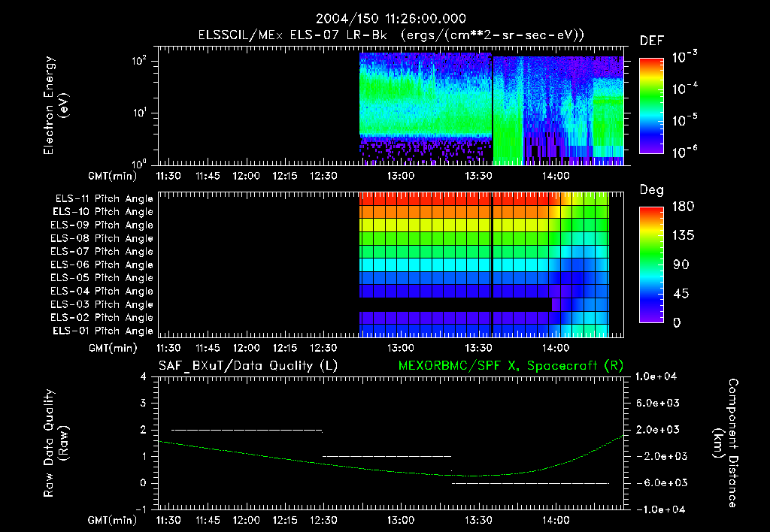Select the ELS-08 Pitch Angle row label

[102, 238]
